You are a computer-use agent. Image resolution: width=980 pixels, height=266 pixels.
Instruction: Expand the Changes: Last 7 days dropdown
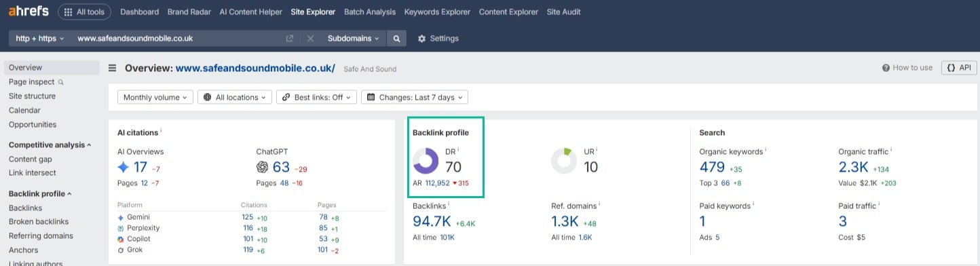click(x=415, y=97)
